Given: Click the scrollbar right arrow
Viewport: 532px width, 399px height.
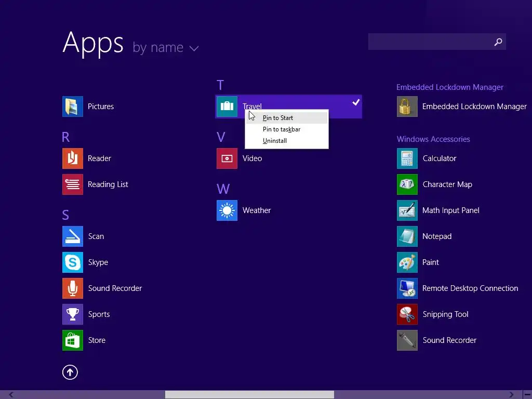Looking at the screenshot, I should [511, 395].
